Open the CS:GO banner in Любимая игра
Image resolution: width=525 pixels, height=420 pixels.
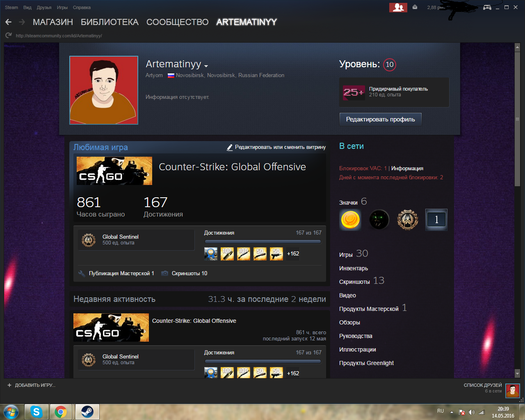[114, 171]
